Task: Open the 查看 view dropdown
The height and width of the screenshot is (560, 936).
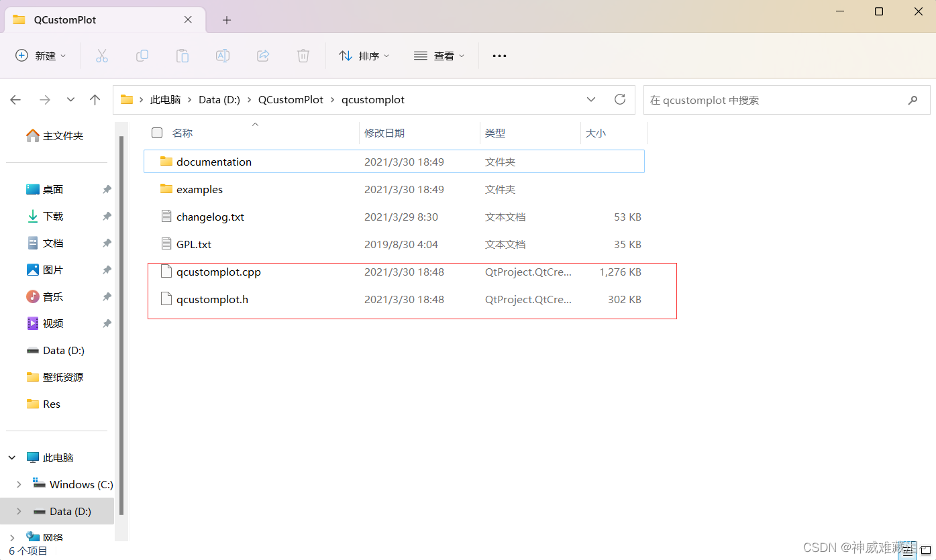Action: coord(439,56)
